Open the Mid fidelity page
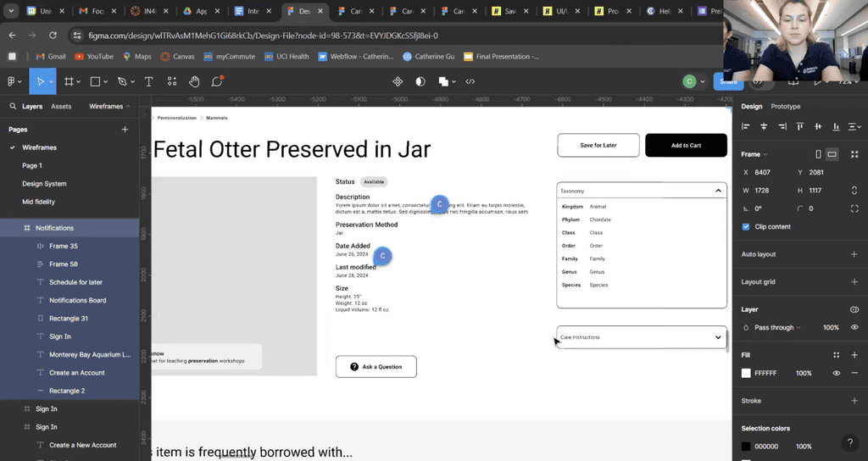The width and height of the screenshot is (868, 461). click(38, 202)
